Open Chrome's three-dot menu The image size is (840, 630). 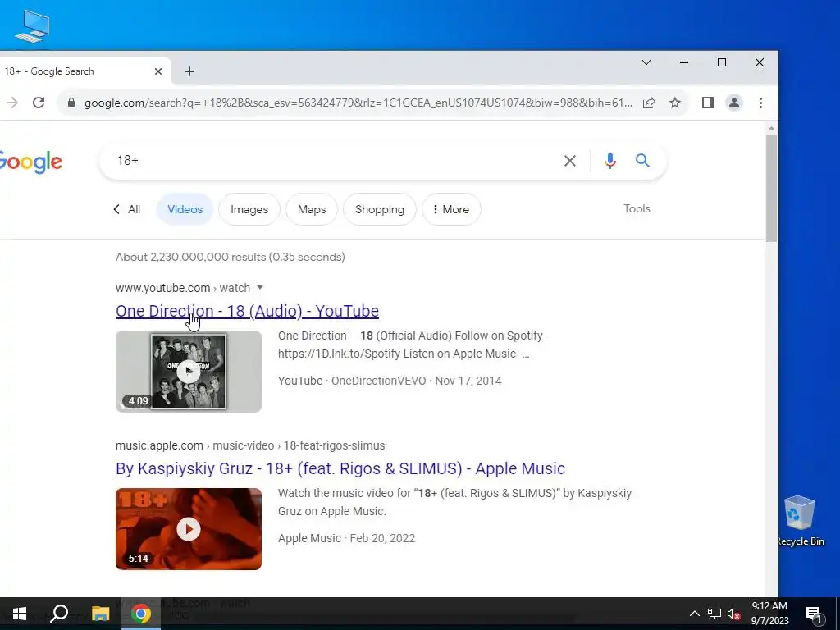tap(760, 103)
